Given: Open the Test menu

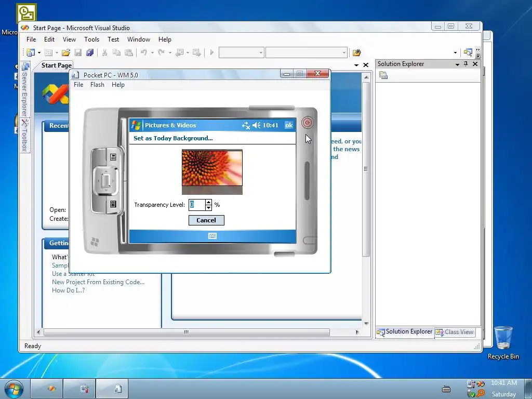Looking at the screenshot, I should click(113, 39).
